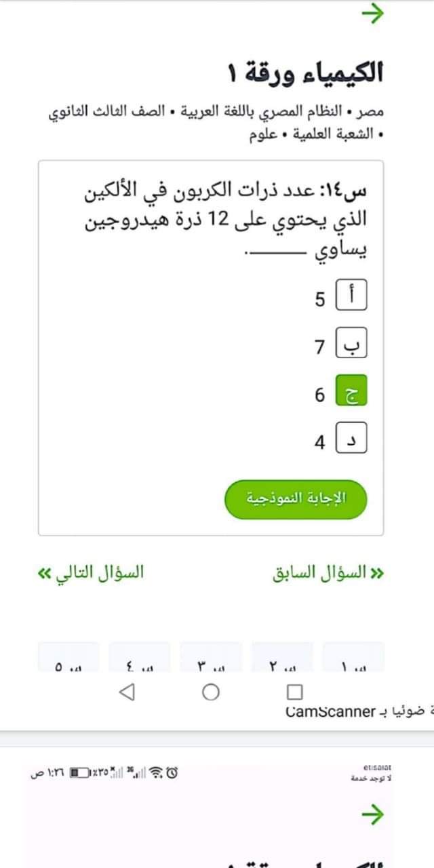Select answer option ب for value 7
The width and height of the screenshot is (434, 868).
click(x=352, y=342)
